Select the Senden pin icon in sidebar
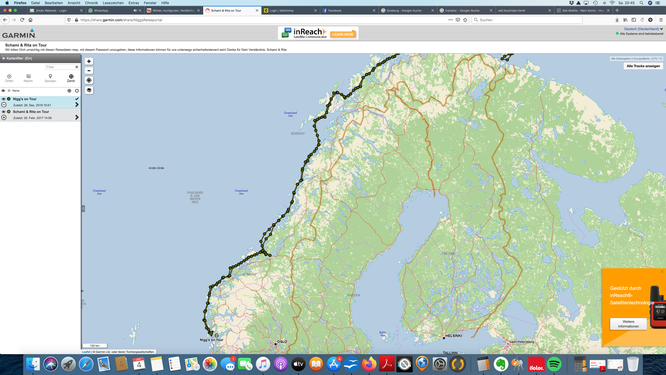 point(50,78)
